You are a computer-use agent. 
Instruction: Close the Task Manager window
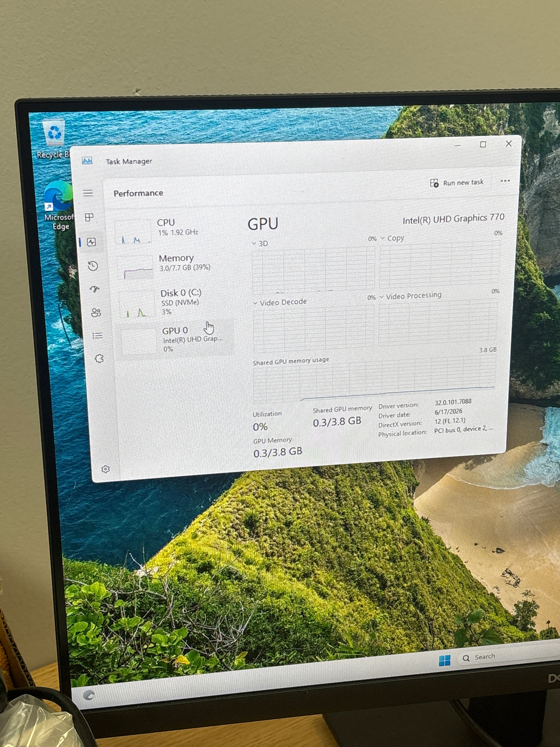[509, 143]
